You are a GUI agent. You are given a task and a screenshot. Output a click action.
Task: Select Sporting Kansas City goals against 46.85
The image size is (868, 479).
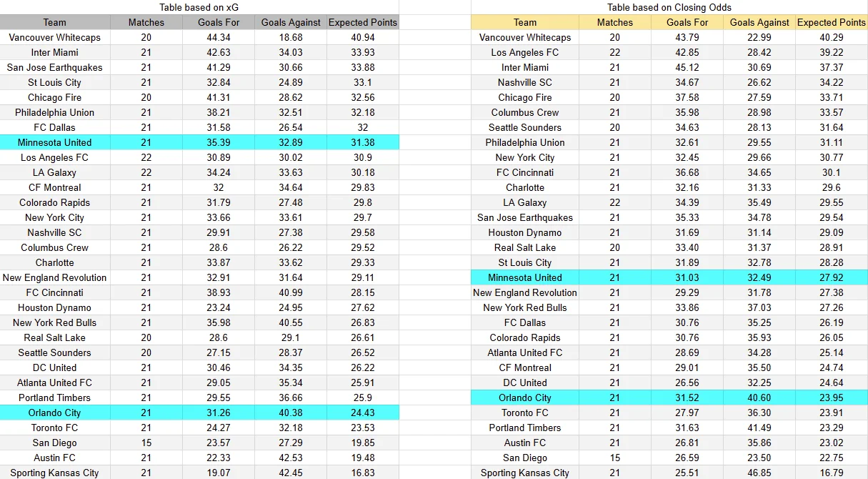[759, 473]
